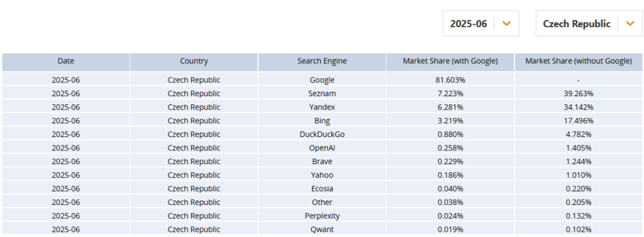
Task: Select the Brave row entry
Action: (x=322, y=161)
